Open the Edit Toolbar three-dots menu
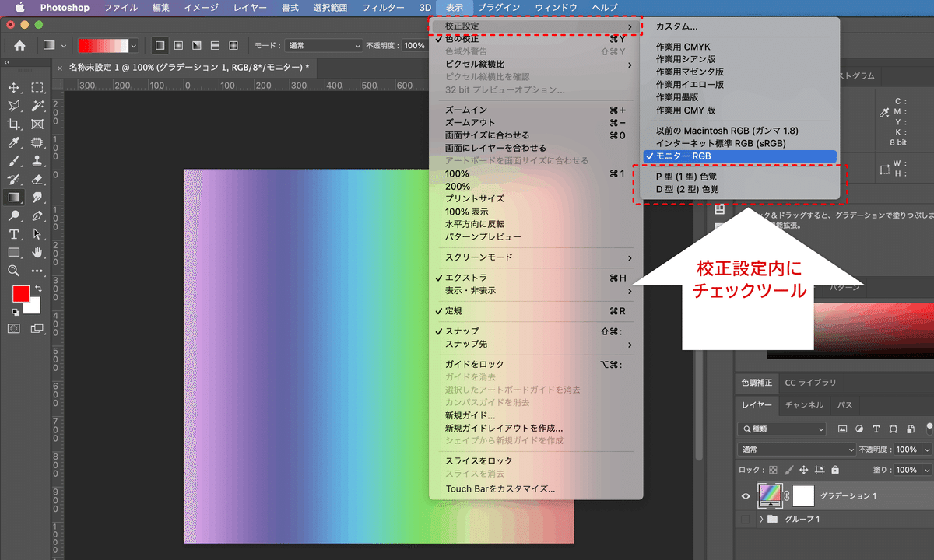The width and height of the screenshot is (934, 560). point(37,271)
